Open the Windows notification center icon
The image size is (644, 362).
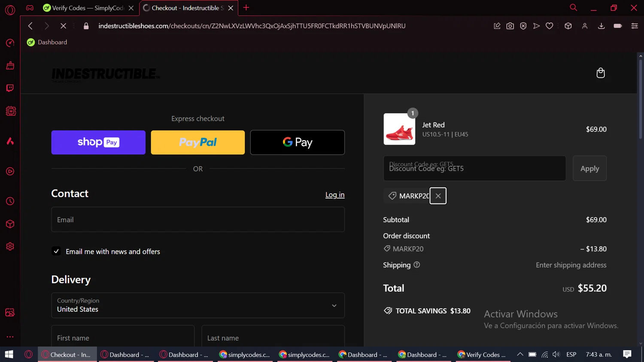627,354
